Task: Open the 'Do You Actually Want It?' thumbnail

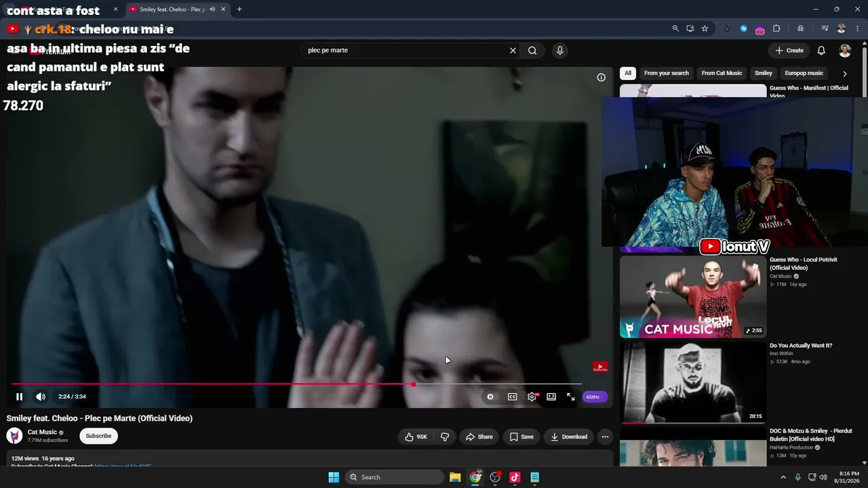Action: click(693, 382)
